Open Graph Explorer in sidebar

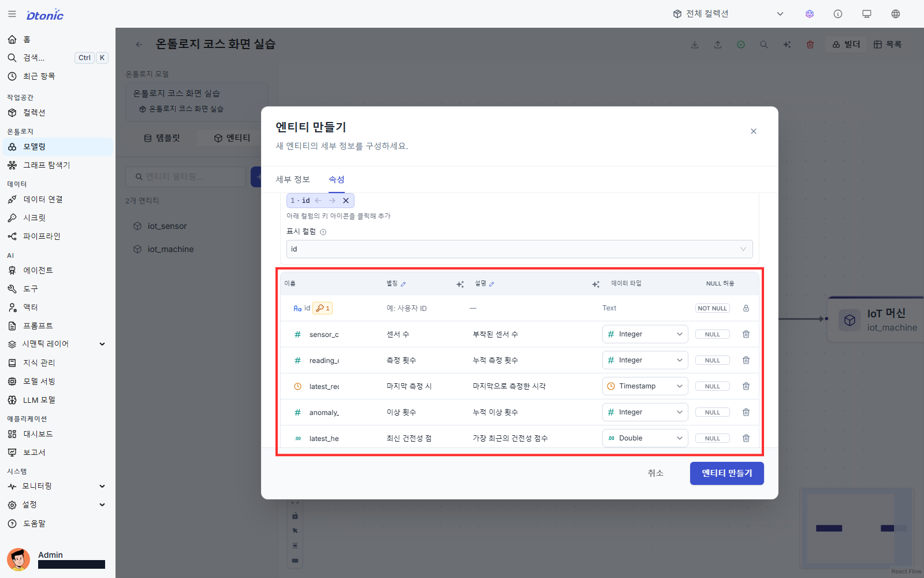coord(57,165)
